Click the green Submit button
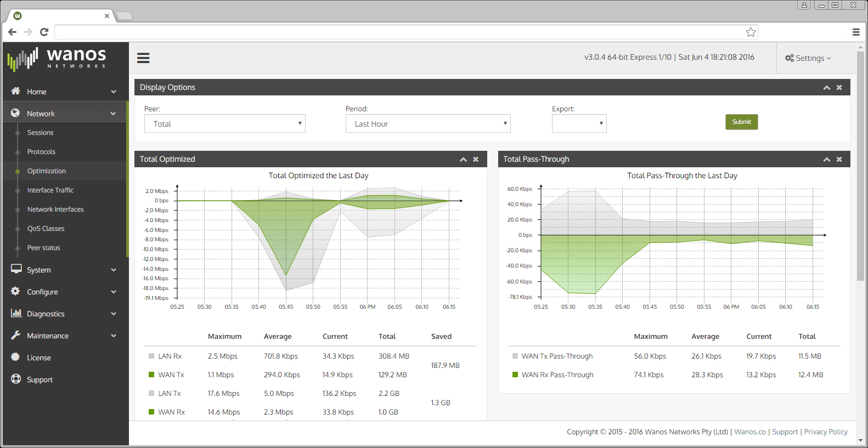The width and height of the screenshot is (868, 448). (x=741, y=122)
